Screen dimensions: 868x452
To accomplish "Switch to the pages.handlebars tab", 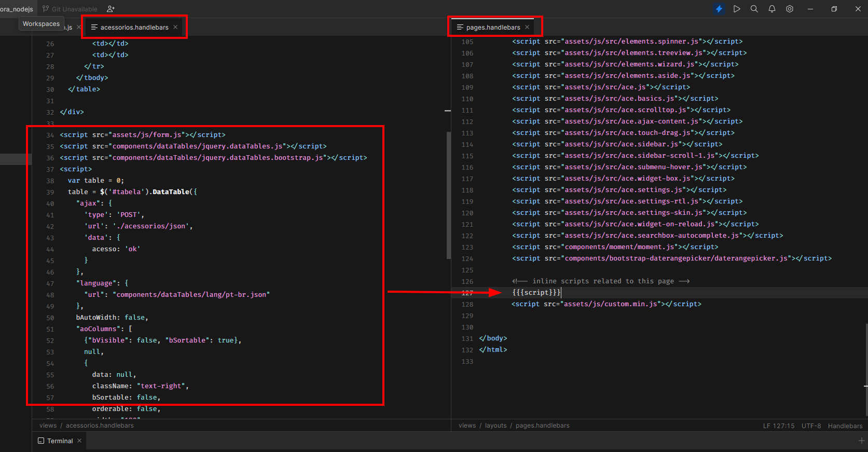I will click(493, 27).
